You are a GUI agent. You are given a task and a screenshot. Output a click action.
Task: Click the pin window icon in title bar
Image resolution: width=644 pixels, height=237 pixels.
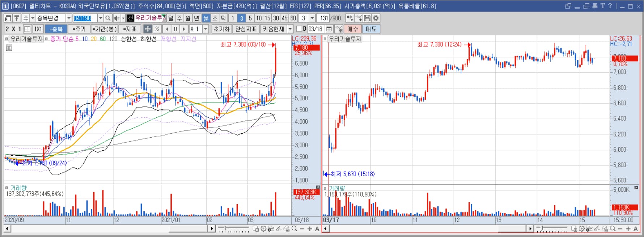pos(595,6)
